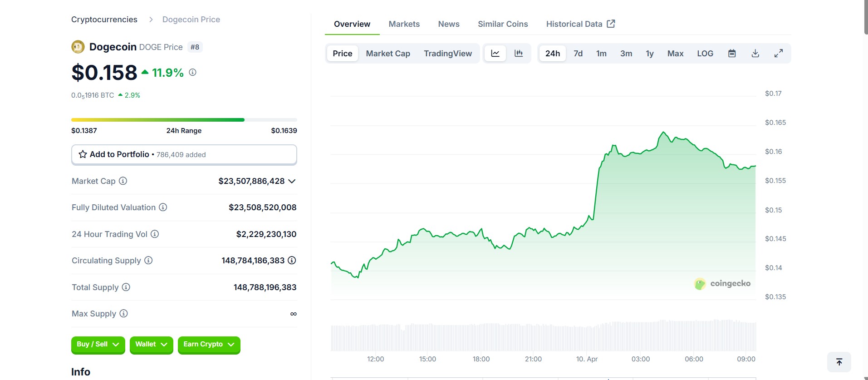Click info icon next to Circulating Supply label
This screenshot has height=380, width=868.
pyautogui.click(x=148, y=260)
